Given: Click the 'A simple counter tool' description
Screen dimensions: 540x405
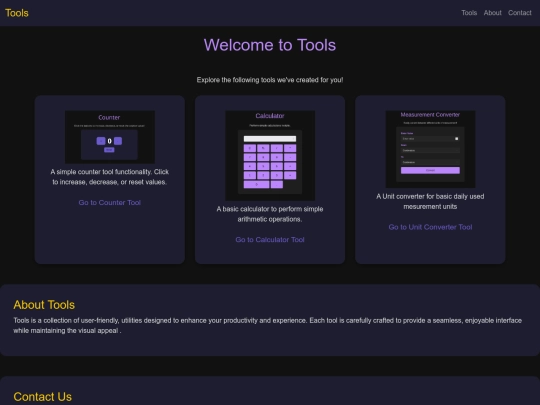Looking at the screenshot, I should click(110, 177).
